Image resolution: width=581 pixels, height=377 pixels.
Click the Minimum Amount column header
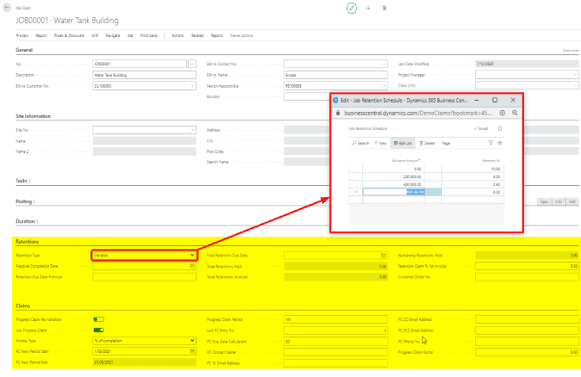pos(406,161)
